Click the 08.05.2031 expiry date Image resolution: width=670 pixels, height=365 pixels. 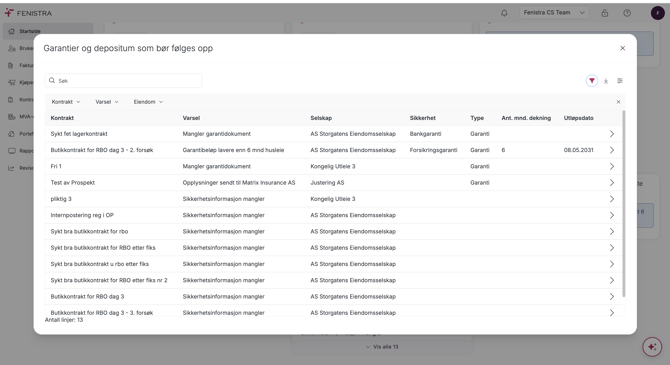(x=578, y=150)
